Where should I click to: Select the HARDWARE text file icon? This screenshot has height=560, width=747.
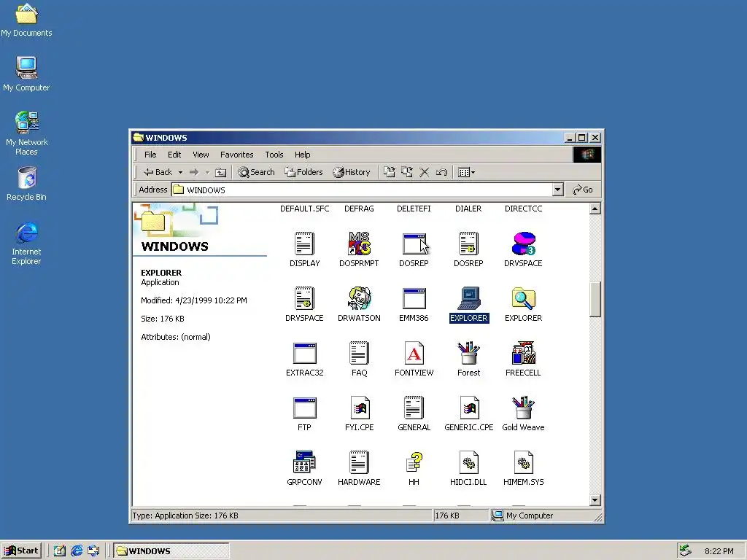point(359,462)
